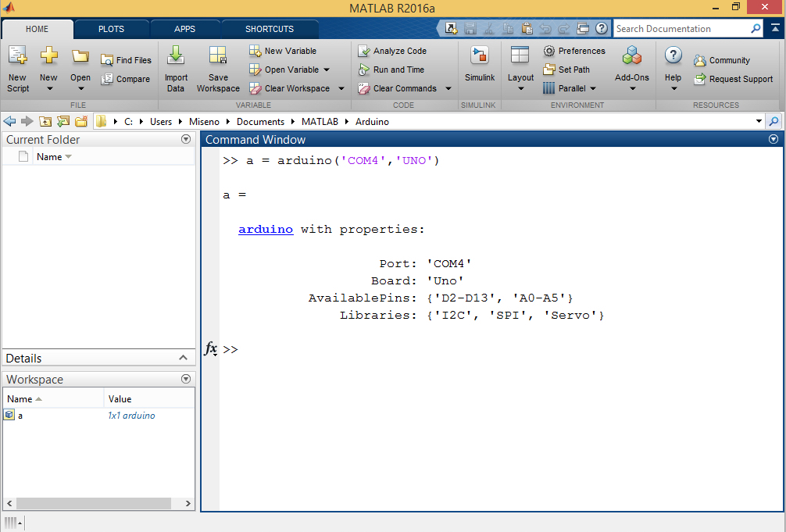The height and width of the screenshot is (532, 786).
Task: Click Miseno in the folder path
Action: click(x=204, y=121)
